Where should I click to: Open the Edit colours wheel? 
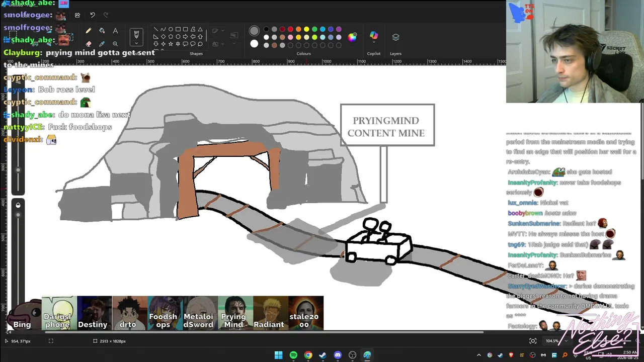point(352,37)
